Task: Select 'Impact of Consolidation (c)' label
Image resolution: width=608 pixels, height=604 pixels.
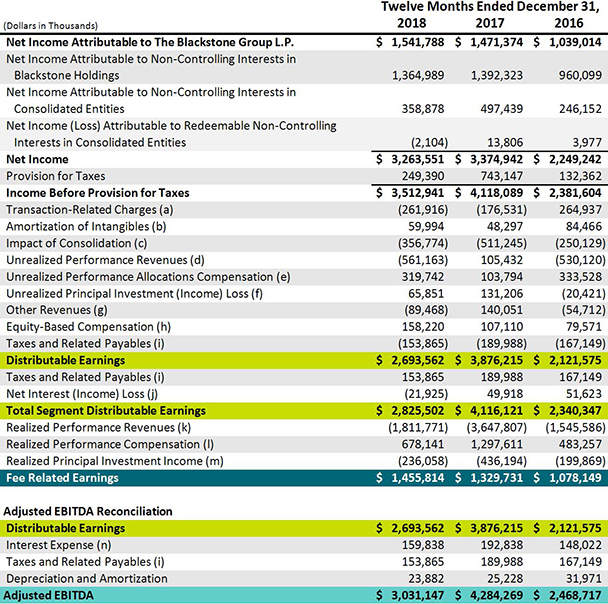Action: click(77, 243)
